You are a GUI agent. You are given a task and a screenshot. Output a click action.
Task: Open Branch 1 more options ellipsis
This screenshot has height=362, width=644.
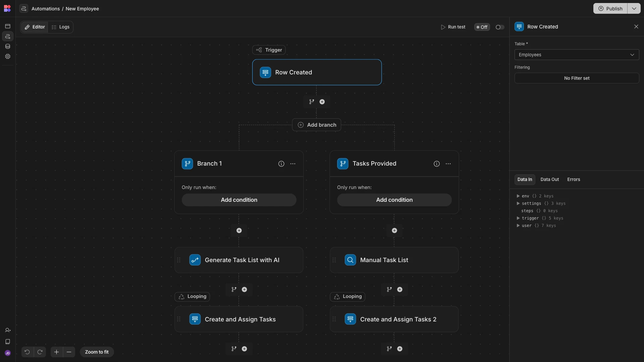click(x=293, y=164)
